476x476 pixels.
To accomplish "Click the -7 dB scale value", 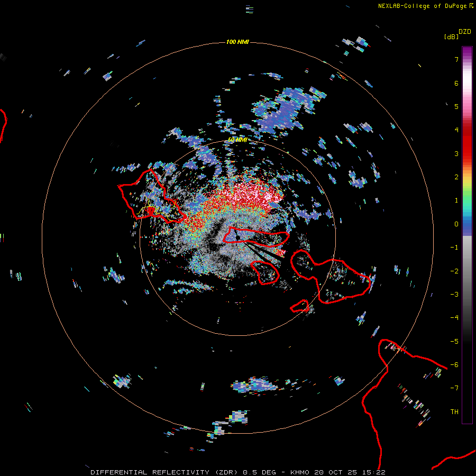I will coord(454,388).
